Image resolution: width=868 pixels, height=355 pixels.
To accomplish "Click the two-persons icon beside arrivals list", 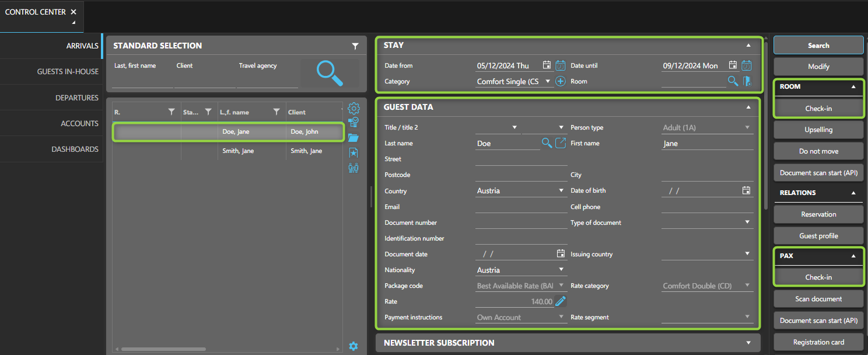I will coord(353,168).
